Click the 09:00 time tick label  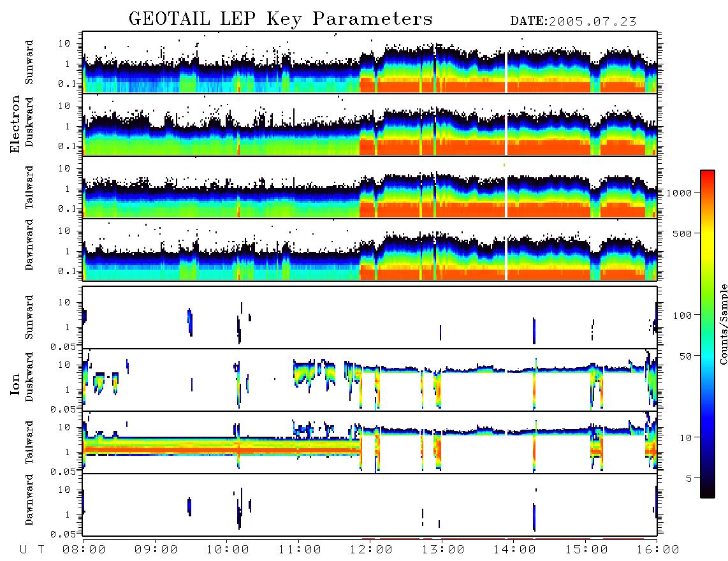[x=156, y=550]
